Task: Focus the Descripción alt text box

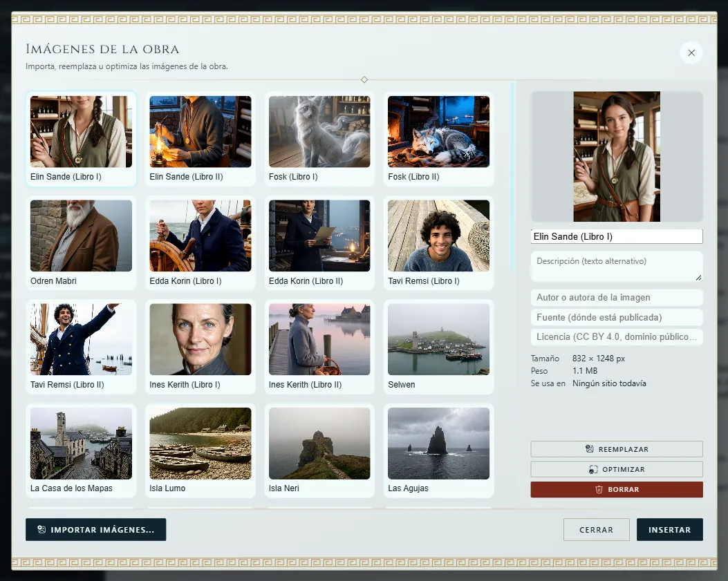Action: click(617, 267)
